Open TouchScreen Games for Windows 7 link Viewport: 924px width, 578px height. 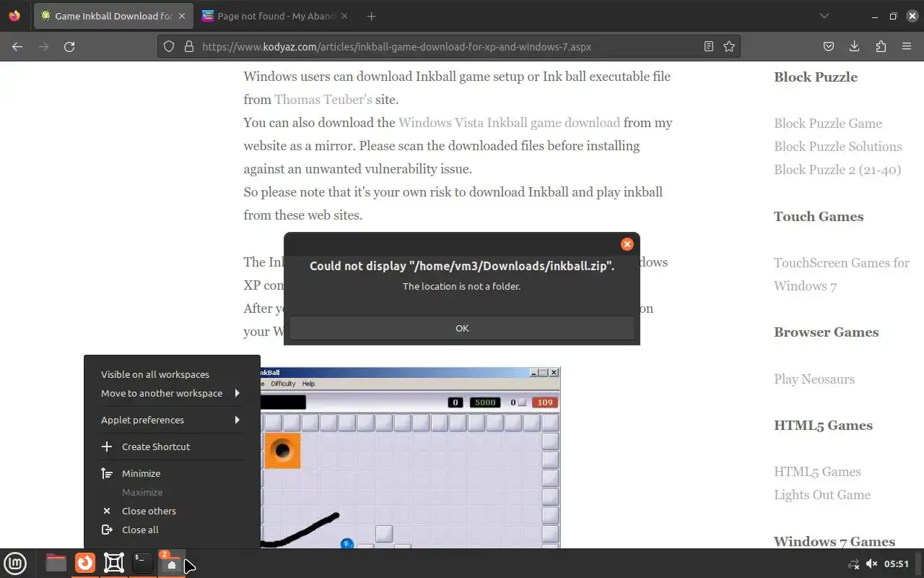842,275
